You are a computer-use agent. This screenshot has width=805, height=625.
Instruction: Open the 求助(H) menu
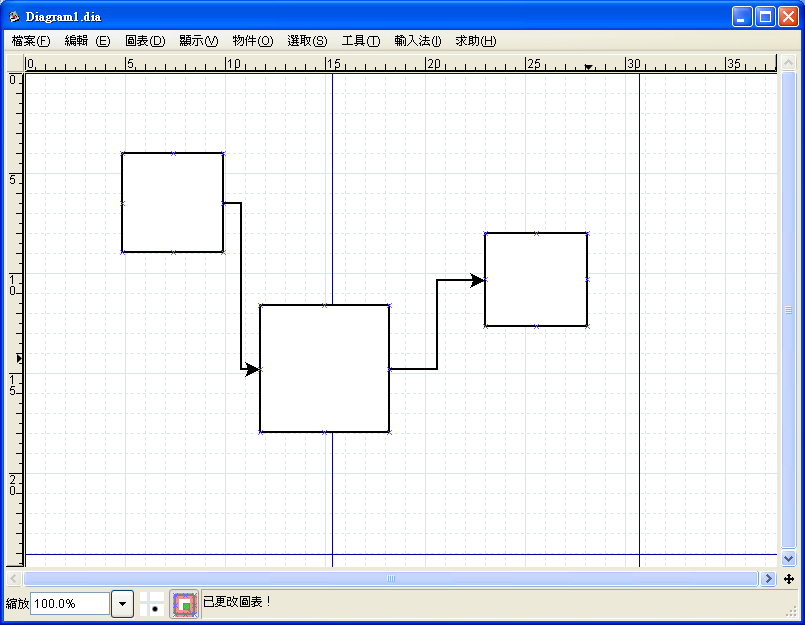[x=475, y=41]
